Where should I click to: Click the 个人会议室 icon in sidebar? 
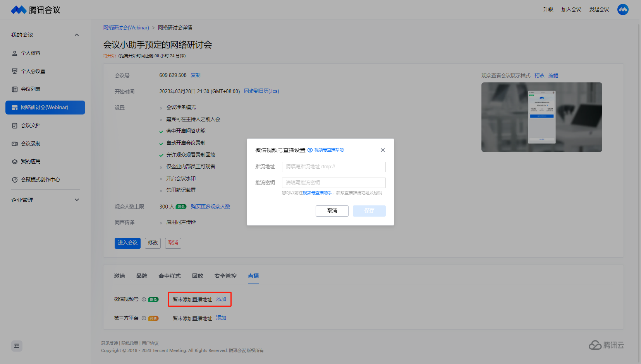15,71
